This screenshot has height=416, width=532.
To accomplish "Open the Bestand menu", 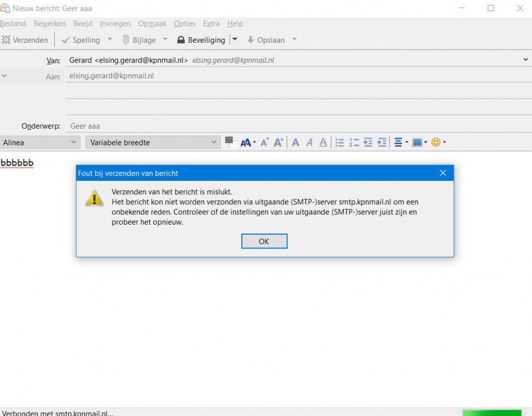I will [x=13, y=24].
